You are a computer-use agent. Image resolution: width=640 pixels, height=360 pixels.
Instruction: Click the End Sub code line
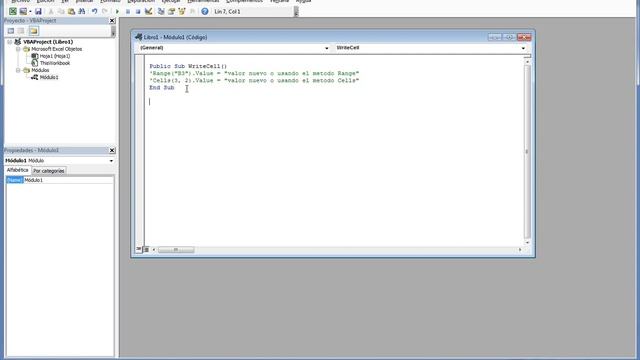(x=162, y=88)
